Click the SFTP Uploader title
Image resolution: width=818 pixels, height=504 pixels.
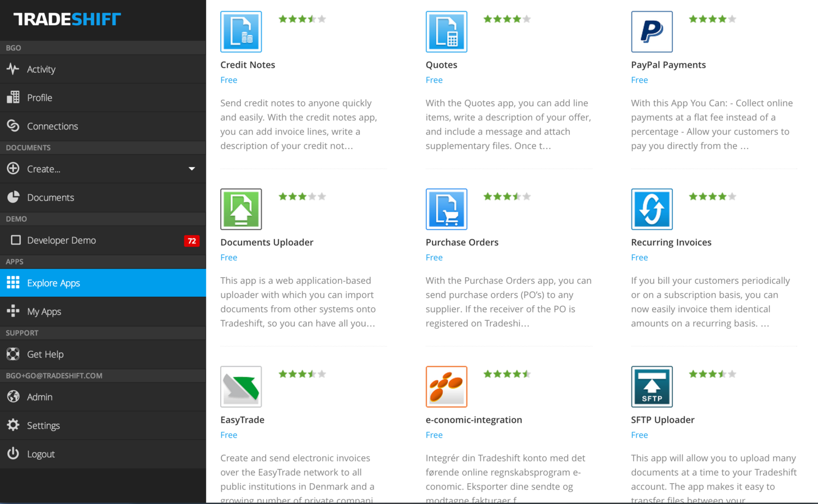coord(663,420)
